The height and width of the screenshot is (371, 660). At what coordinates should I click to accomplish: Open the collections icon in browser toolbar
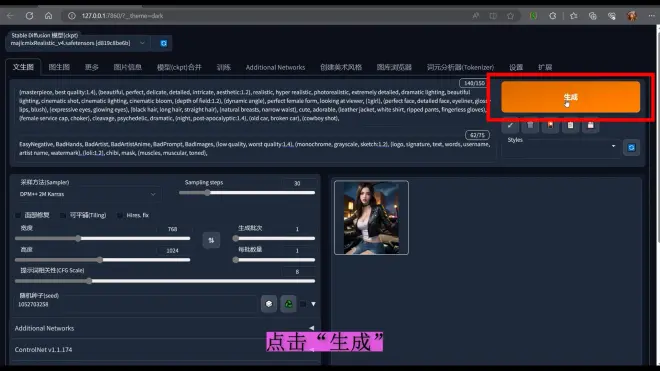pos(593,16)
